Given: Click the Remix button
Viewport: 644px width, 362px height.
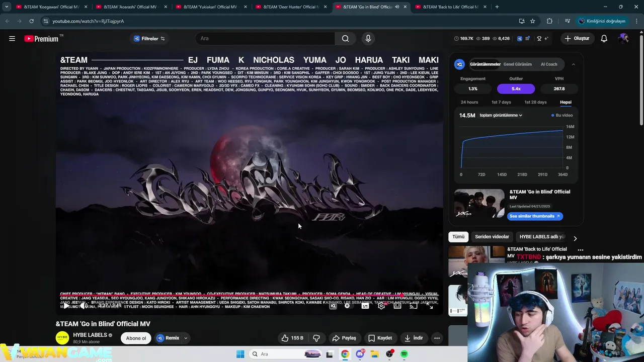Looking at the screenshot, I should tap(168, 338).
